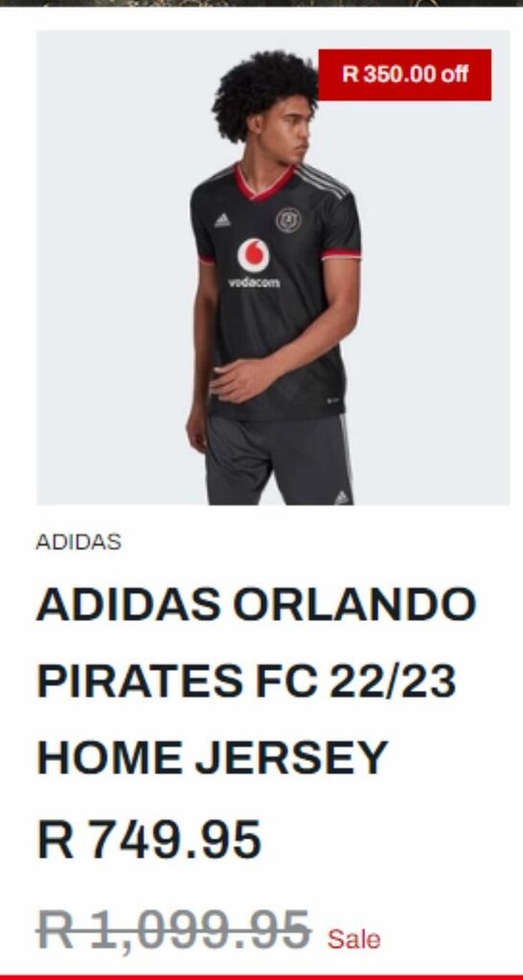Click the crossed-out price R 1,099.95
This screenshot has width=523, height=980.
click(x=174, y=930)
